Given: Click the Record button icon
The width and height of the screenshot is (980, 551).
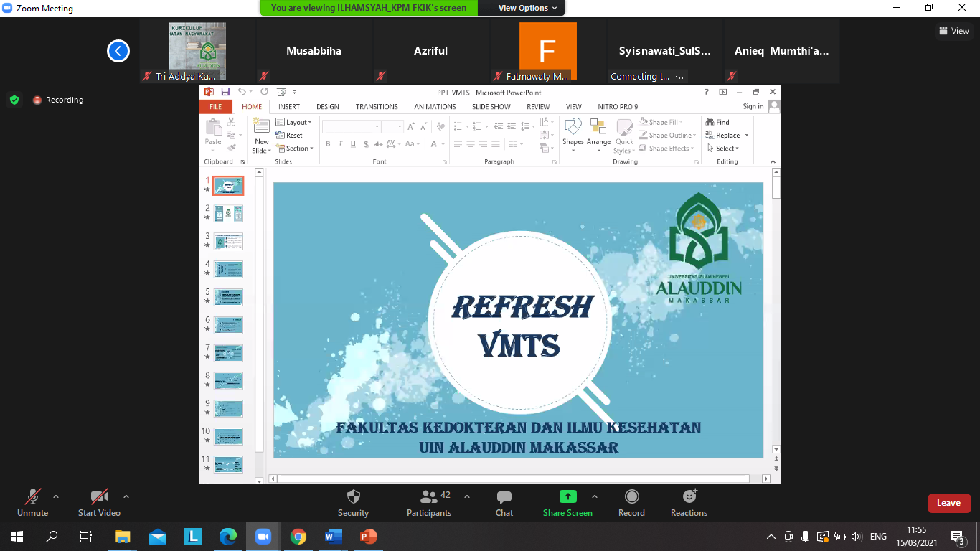Looking at the screenshot, I should [x=631, y=497].
